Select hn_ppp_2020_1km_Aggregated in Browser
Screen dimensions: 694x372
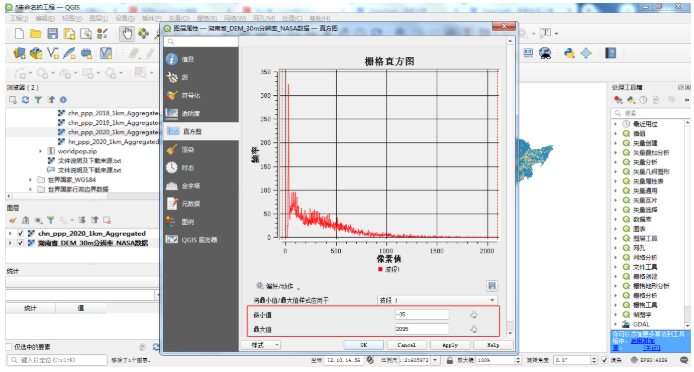click(x=113, y=142)
